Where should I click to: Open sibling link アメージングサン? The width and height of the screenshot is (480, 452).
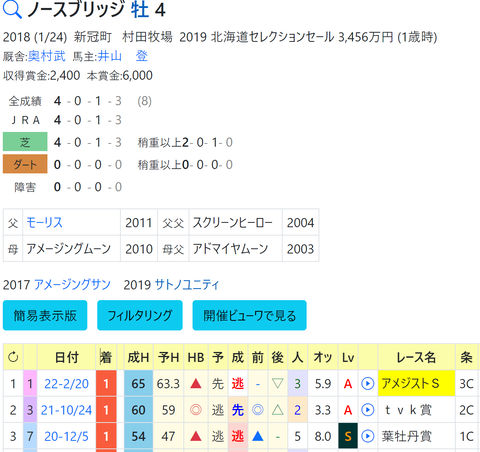72,285
